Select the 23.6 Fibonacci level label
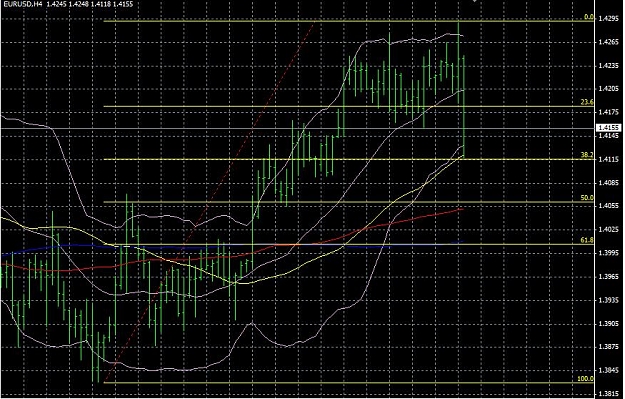 587,102
